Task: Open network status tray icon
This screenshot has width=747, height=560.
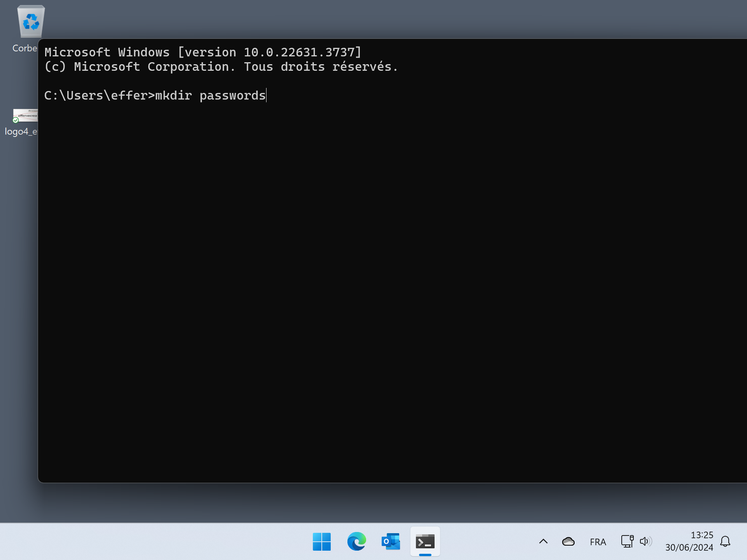Action: [x=627, y=541]
